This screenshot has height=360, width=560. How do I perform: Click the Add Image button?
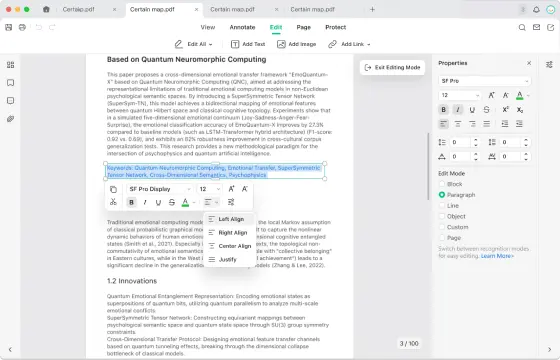coord(296,44)
